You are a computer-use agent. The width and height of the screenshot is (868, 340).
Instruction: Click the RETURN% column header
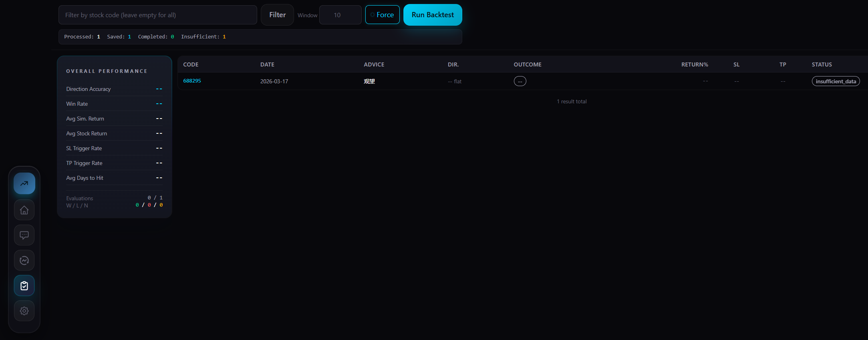[695, 64]
